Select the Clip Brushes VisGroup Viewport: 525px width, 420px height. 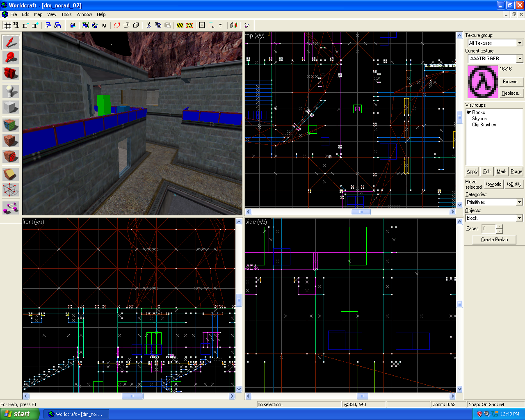[484, 125]
